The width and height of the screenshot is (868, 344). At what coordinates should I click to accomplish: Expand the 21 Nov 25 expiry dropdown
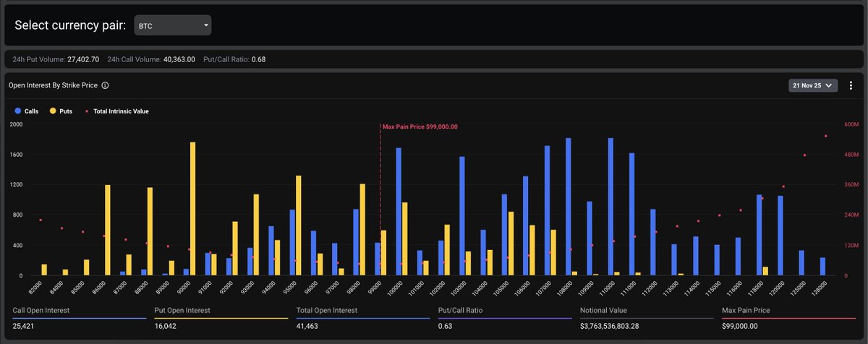pyautogui.click(x=813, y=85)
